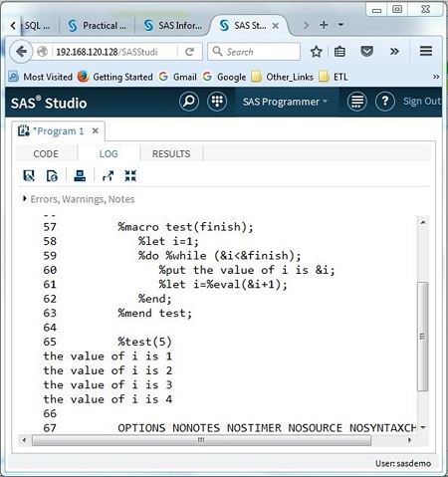Screen dimensions: 448x477
Task: Open the More application options menu icon
Action: pyautogui.click(x=356, y=102)
